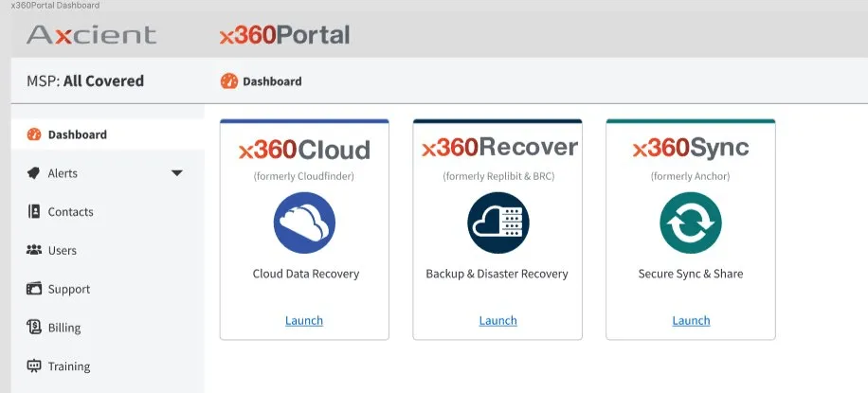Click the Axcient logo

pyautogui.click(x=92, y=35)
